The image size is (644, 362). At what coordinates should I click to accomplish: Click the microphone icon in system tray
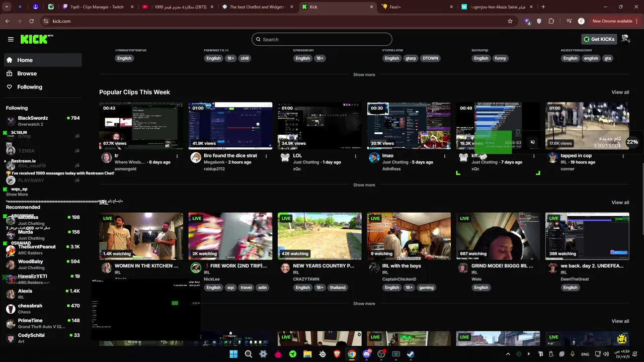click(x=573, y=354)
